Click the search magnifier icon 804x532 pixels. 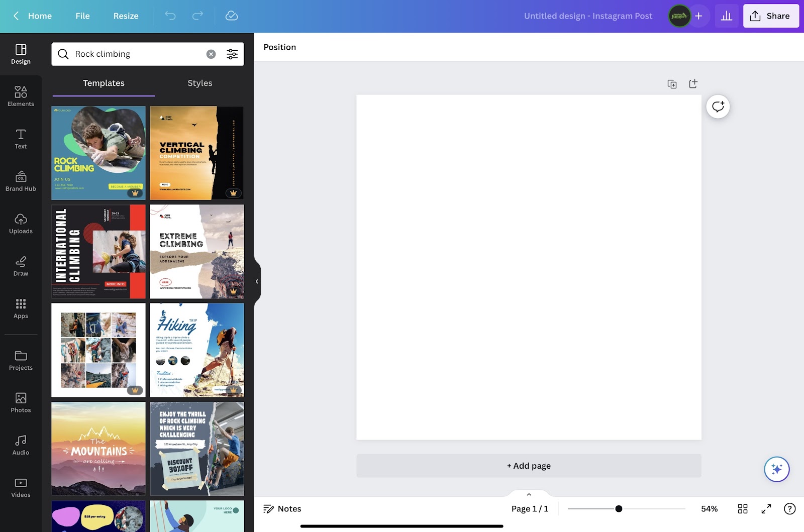[x=63, y=54]
